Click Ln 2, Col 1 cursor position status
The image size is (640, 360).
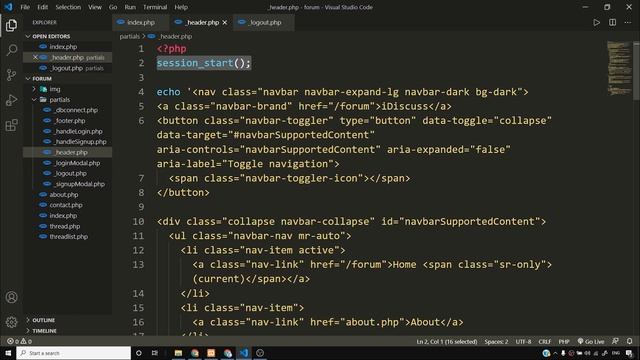click(447, 341)
